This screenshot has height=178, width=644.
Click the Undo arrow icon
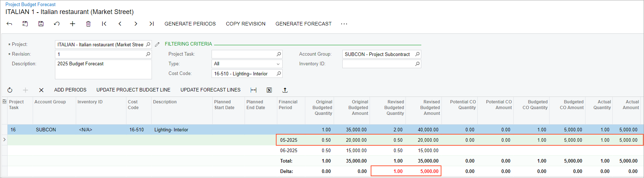[57, 24]
